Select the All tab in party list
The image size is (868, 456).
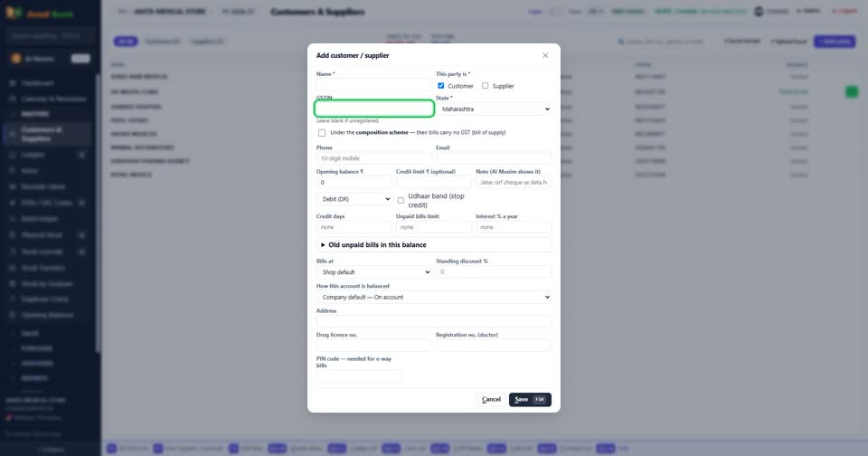coord(126,42)
